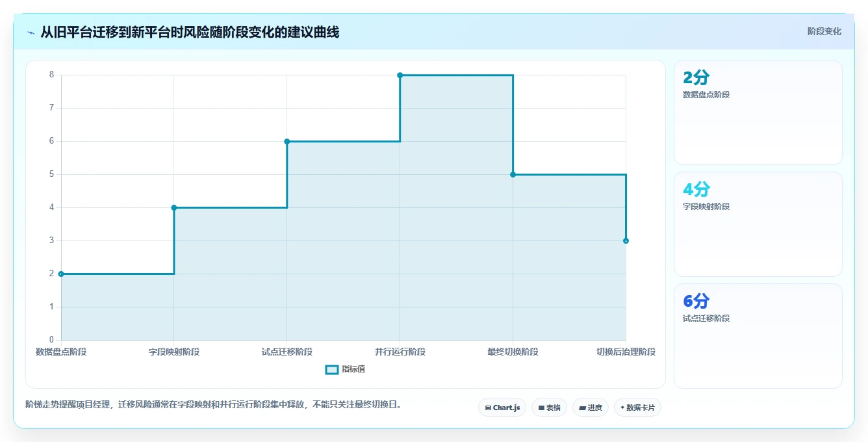Screen dimensions: 868x442
Task: Select the 数据卡片 tag
Action: point(637,408)
